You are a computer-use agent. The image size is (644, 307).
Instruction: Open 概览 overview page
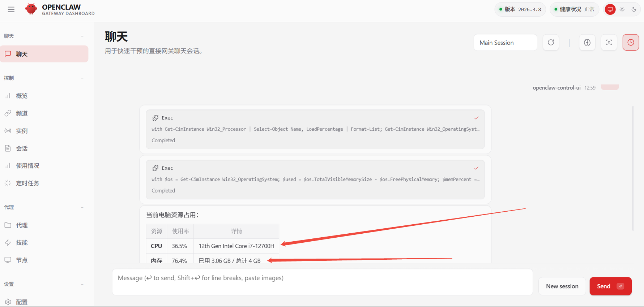(22, 96)
